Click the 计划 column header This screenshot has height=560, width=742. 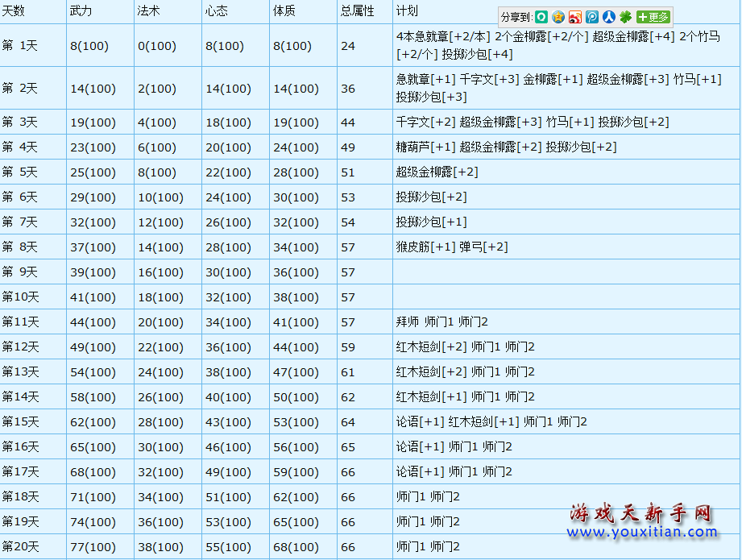(407, 11)
